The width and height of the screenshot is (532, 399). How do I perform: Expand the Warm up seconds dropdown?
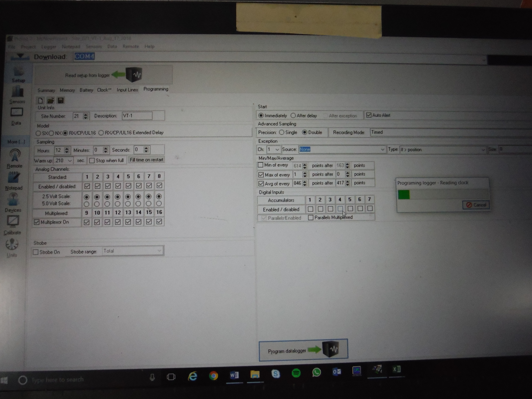(x=70, y=160)
